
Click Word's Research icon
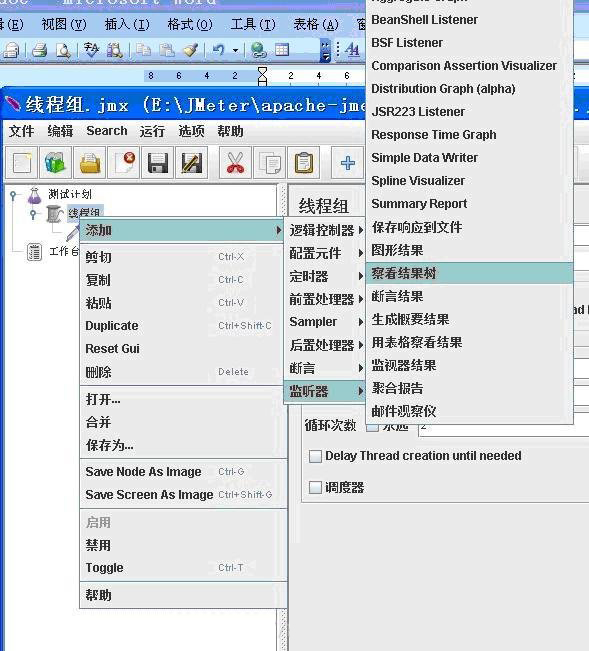[114, 50]
